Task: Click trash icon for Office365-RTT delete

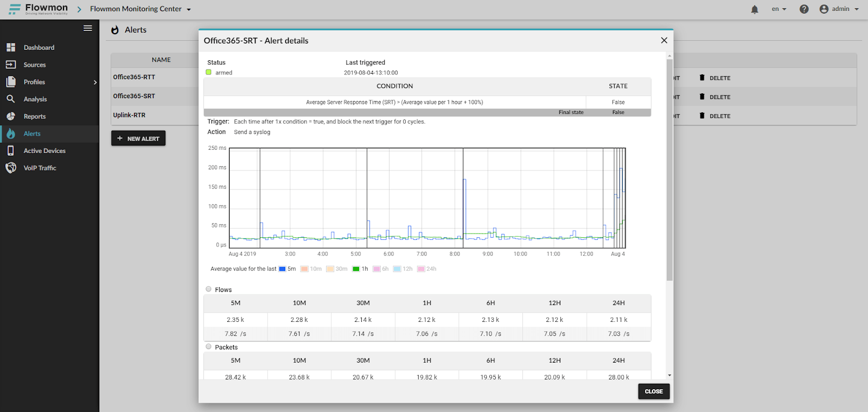Action: 702,78
